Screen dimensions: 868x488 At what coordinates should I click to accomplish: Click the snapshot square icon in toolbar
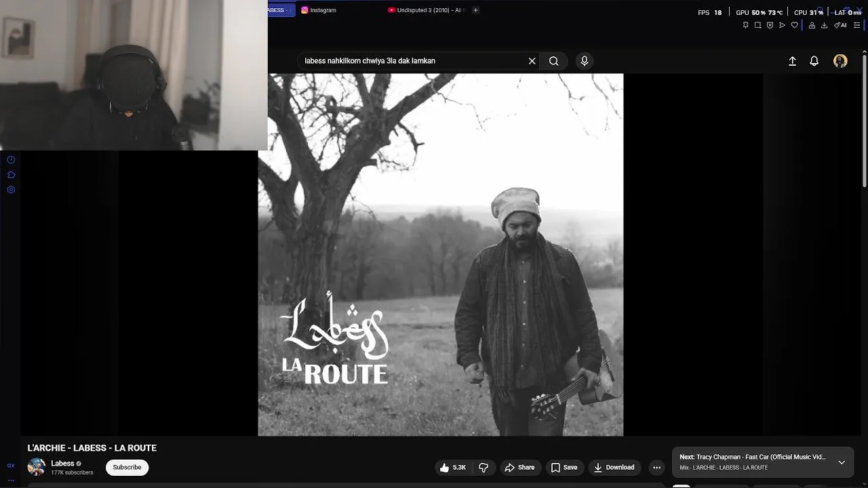(x=757, y=25)
